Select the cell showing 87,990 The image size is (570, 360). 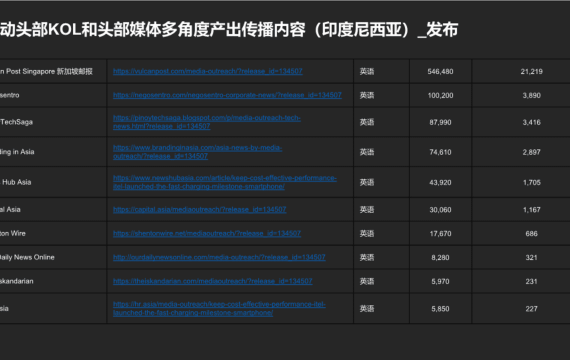pyautogui.click(x=440, y=122)
